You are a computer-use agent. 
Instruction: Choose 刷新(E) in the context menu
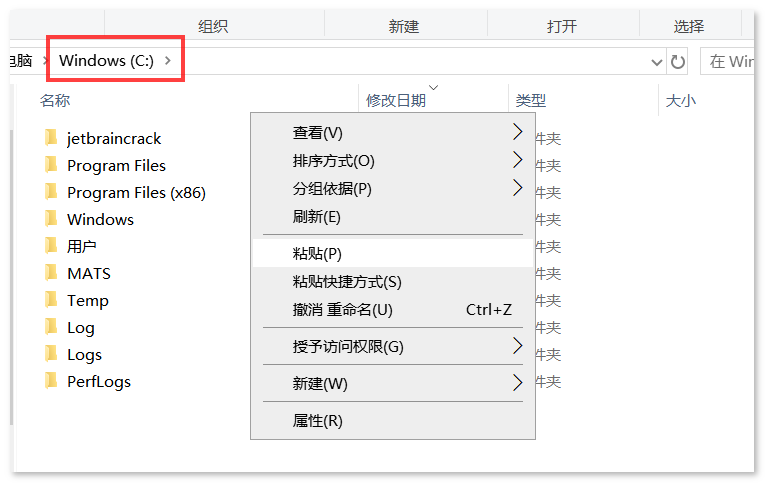pos(393,216)
